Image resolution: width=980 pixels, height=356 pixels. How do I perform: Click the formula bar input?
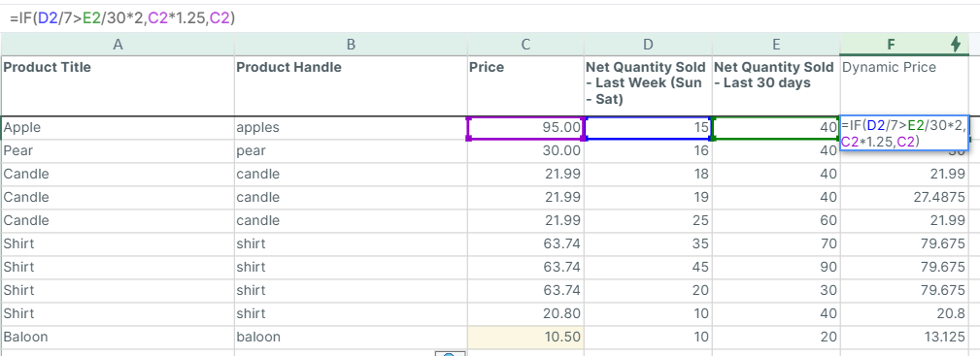pos(490,18)
